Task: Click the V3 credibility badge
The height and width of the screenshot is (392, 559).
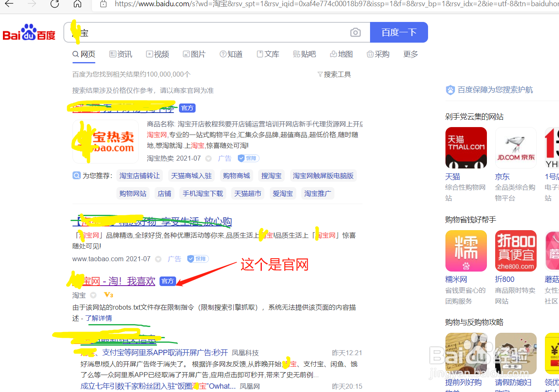Action: [109, 295]
